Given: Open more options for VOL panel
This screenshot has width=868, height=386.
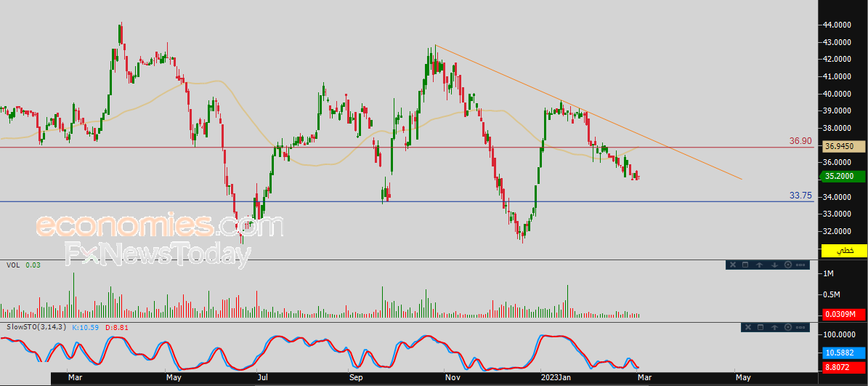Looking at the screenshot, I should pos(800,265).
